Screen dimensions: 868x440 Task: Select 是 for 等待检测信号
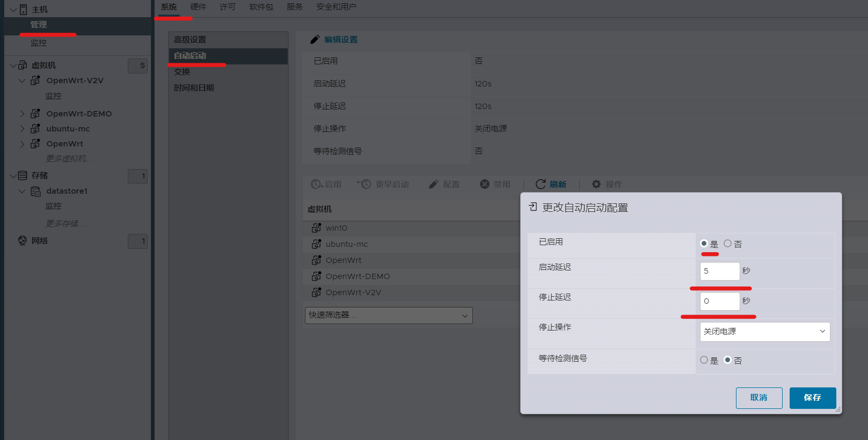704,360
